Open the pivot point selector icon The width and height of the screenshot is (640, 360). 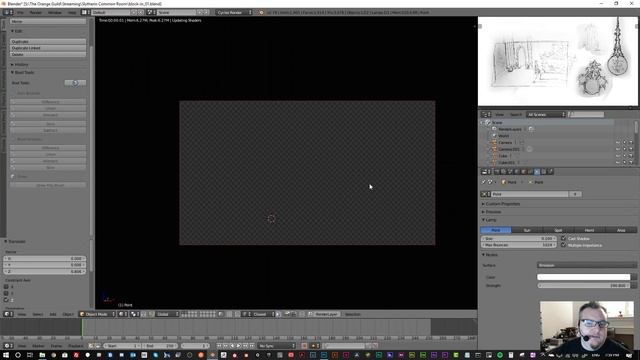tap(134, 314)
